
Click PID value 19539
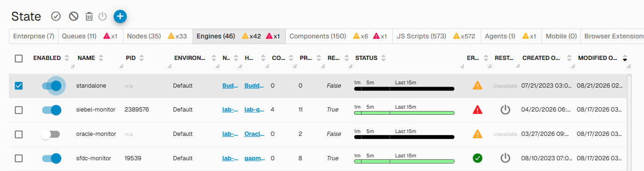(133, 158)
